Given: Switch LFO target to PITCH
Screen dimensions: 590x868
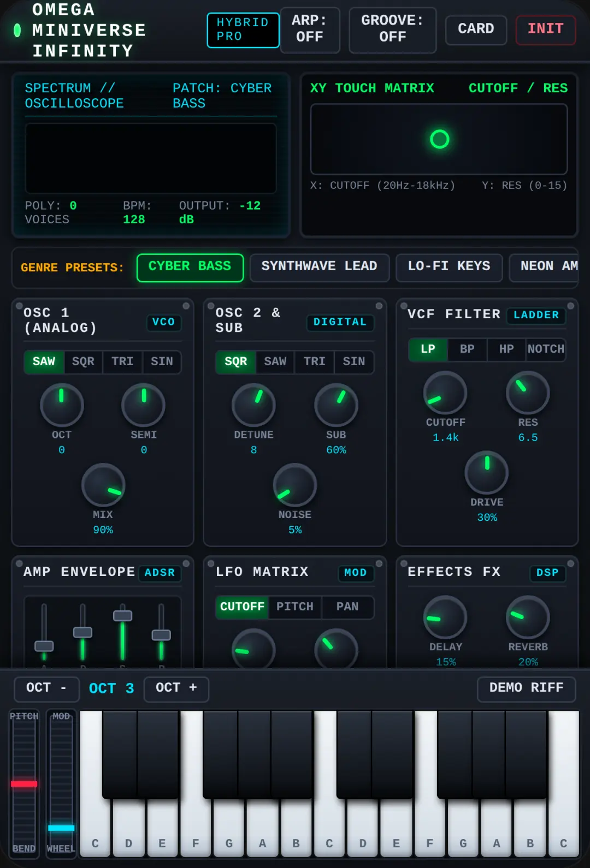Looking at the screenshot, I should click(295, 607).
